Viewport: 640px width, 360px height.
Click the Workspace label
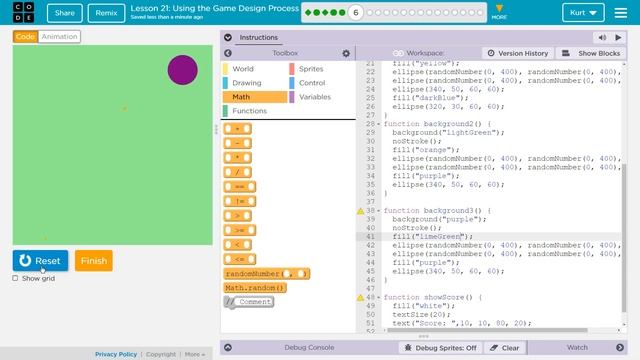(424, 53)
